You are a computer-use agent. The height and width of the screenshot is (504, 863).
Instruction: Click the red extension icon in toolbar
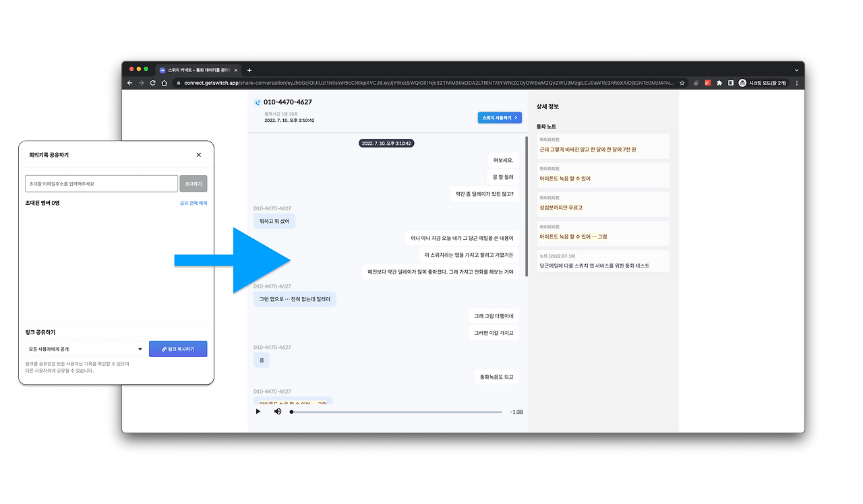point(708,83)
